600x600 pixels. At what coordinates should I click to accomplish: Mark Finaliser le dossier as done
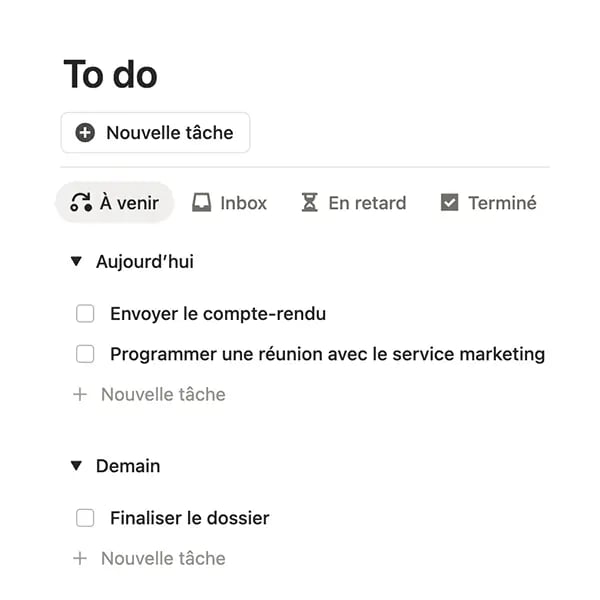tap(85, 518)
